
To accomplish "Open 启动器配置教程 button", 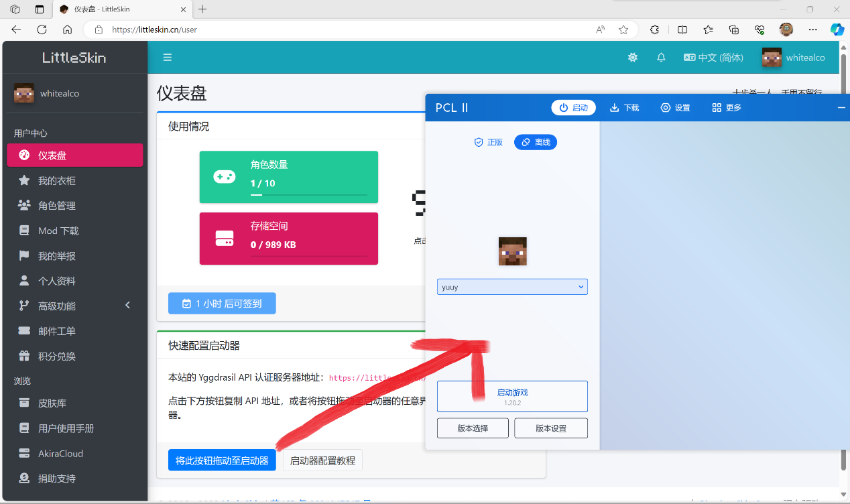I will (322, 460).
